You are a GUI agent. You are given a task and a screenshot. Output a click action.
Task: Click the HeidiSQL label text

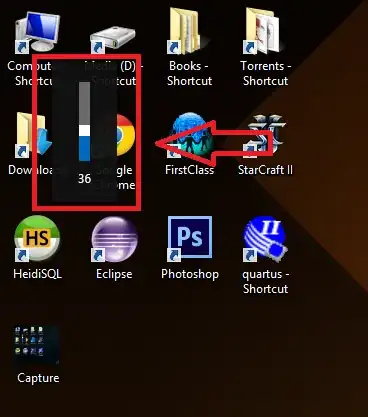point(37,274)
